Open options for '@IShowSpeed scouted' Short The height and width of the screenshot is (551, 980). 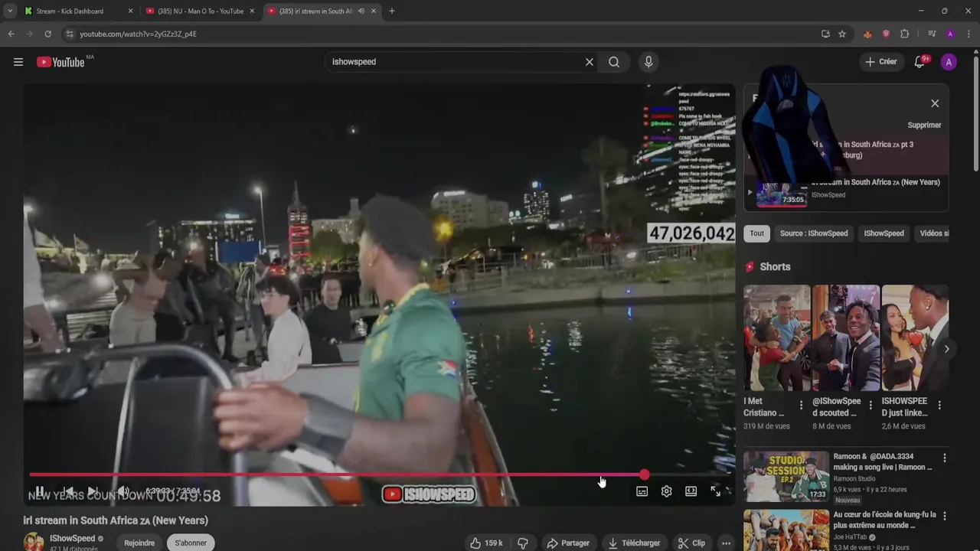tap(871, 406)
